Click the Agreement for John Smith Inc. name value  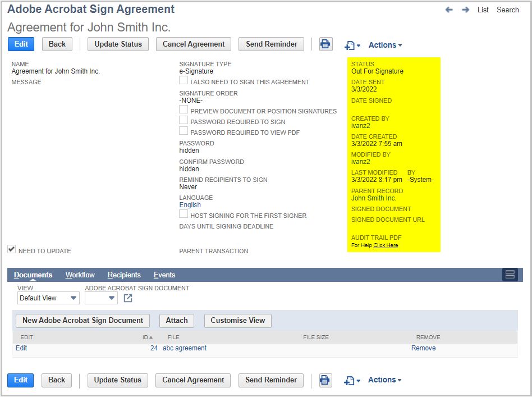pos(56,71)
